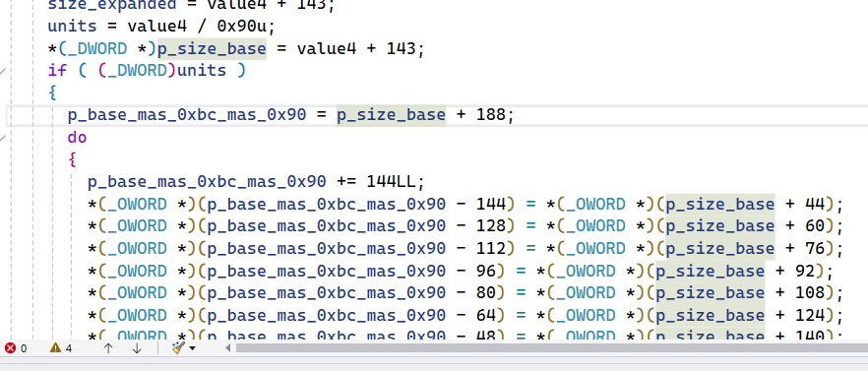Click the line ending with 'p_size_base + 124);'
The image size is (868, 371).
[465, 315]
